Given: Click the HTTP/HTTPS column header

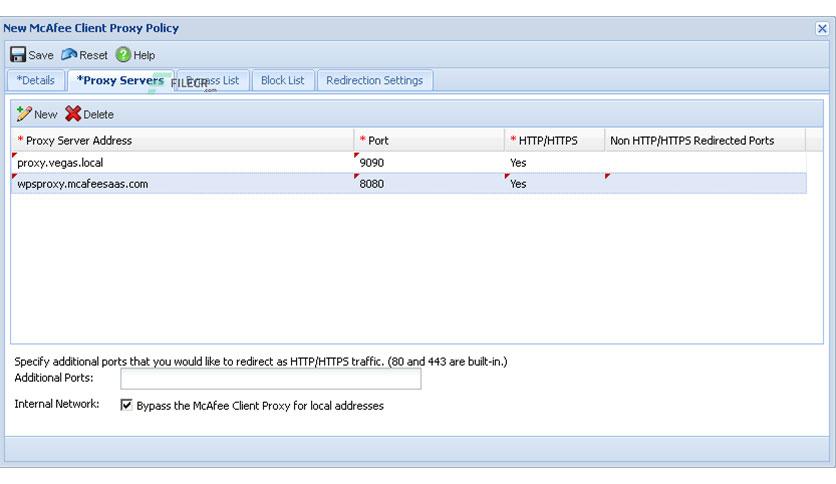Looking at the screenshot, I should coord(554,141).
